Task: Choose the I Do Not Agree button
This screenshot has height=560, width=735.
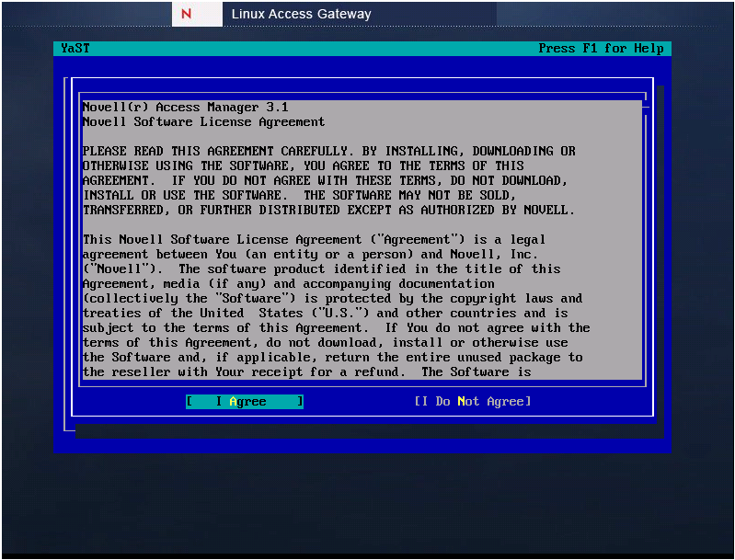Action: [473, 402]
